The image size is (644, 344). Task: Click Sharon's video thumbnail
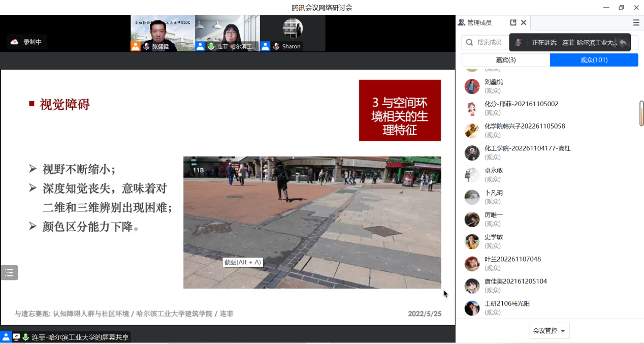(x=293, y=29)
